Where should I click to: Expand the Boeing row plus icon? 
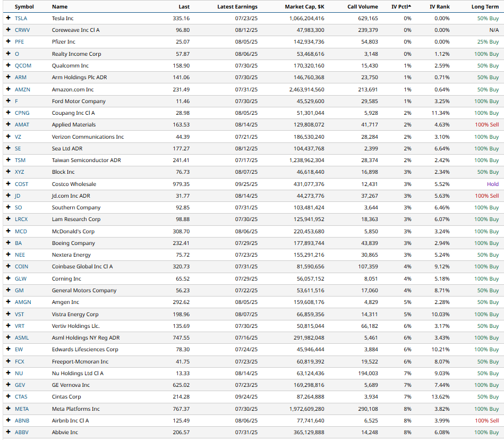pos(8,243)
